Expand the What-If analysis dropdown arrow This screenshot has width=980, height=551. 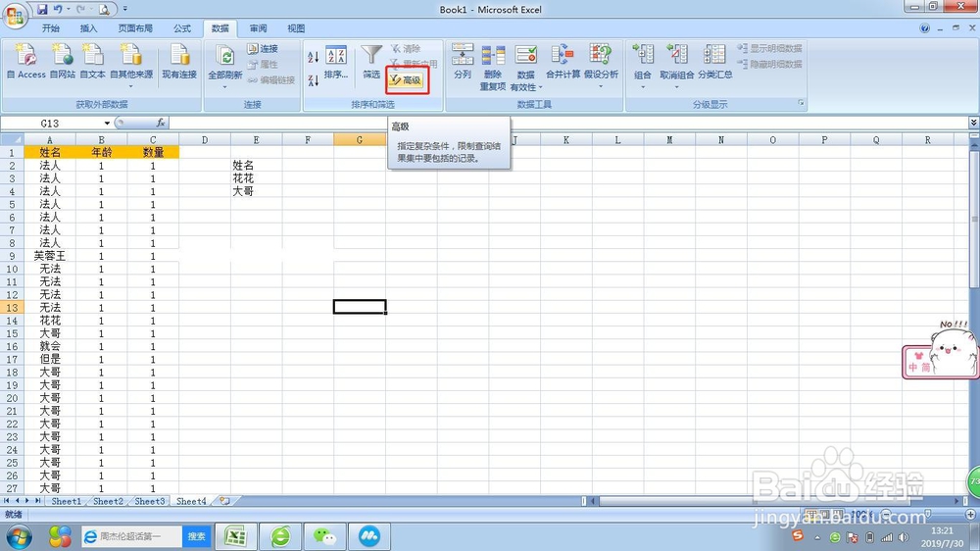tap(601, 86)
